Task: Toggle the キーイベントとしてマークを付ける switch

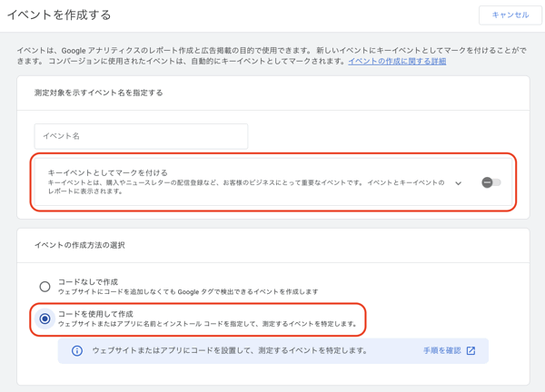Action: 491,182
